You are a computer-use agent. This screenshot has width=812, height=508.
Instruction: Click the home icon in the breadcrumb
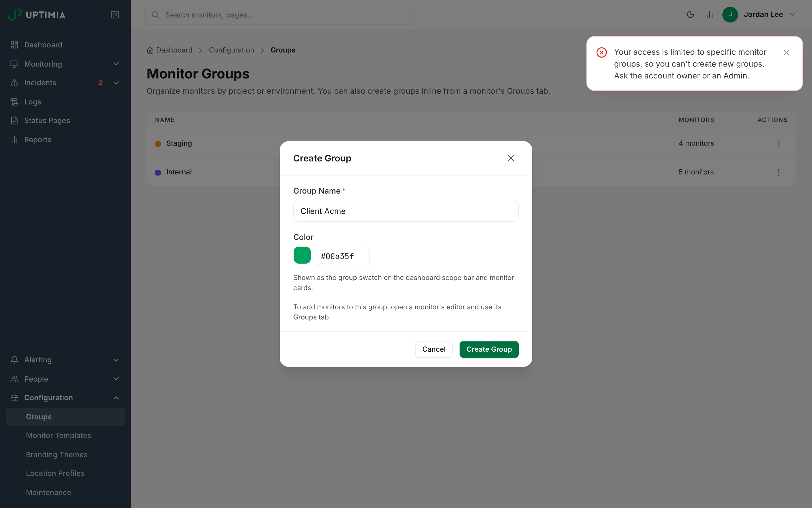[x=150, y=51]
